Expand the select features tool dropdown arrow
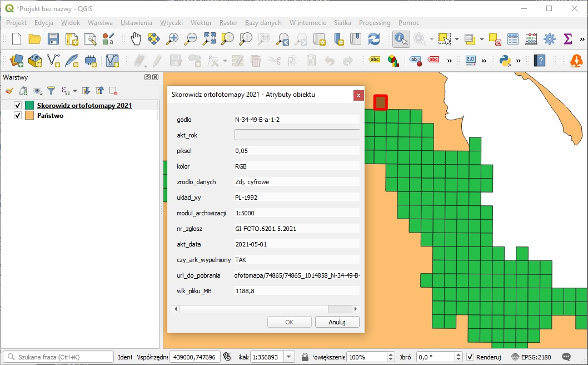 click(457, 40)
